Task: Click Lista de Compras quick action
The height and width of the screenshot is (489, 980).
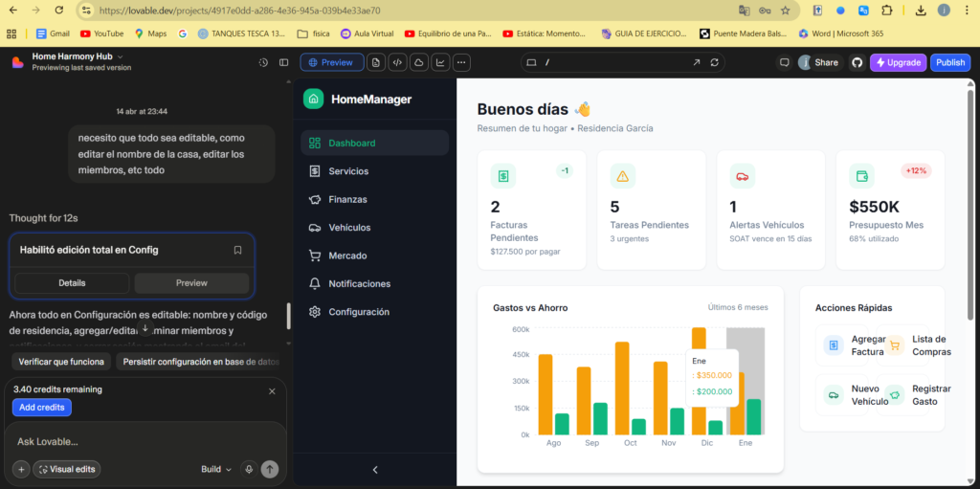Action: click(x=902, y=345)
